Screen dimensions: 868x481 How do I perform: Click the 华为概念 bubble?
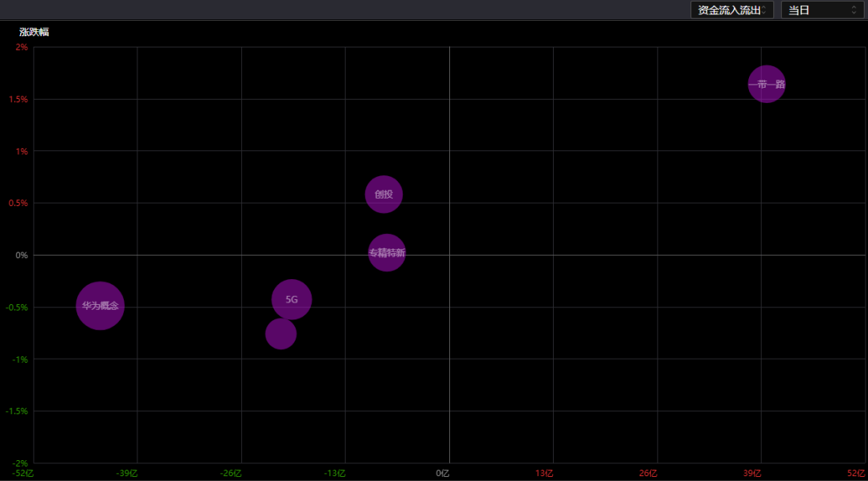coord(100,306)
